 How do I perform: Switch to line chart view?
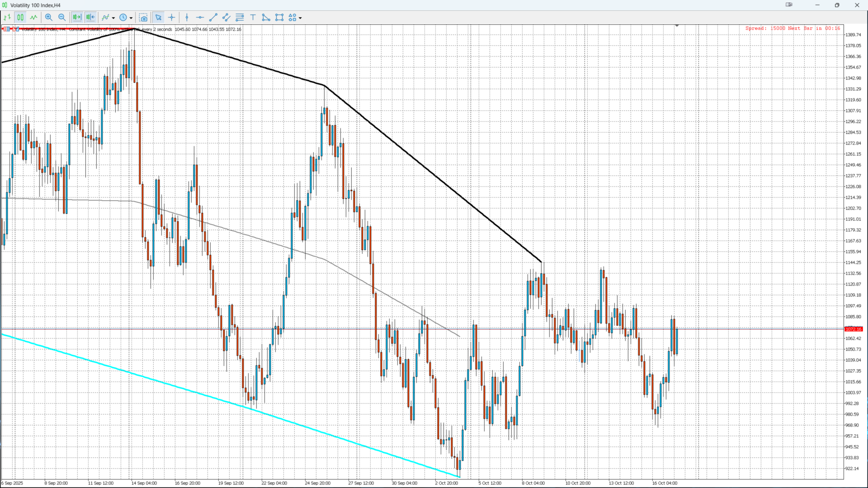(34, 18)
